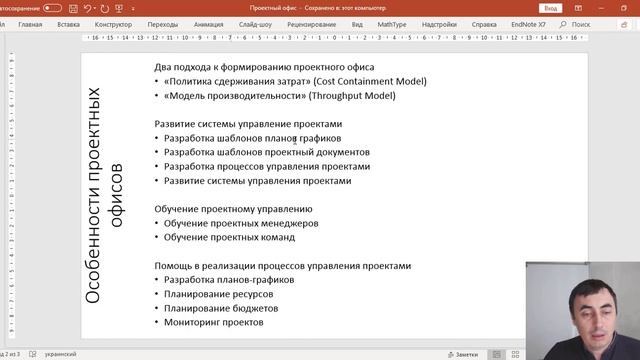Click the 'Throughput Model' bullet
Image resolution: width=640 pixels, height=360 pixels.
point(280,96)
